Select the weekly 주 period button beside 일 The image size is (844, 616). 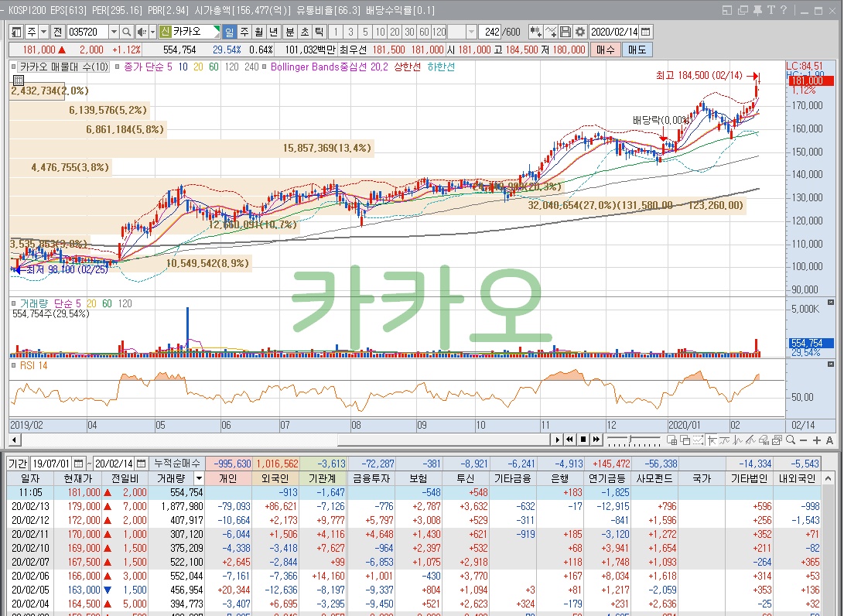[x=244, y=32]
